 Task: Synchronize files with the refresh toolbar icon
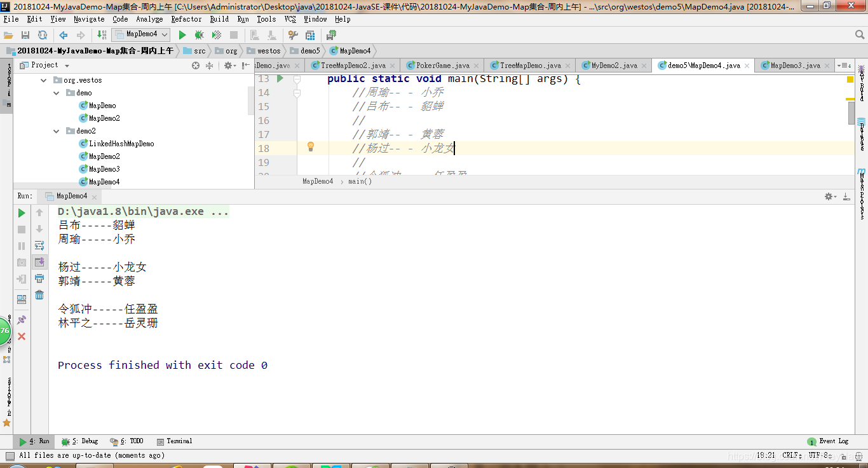pyautogui.click(x=42, y=35)
